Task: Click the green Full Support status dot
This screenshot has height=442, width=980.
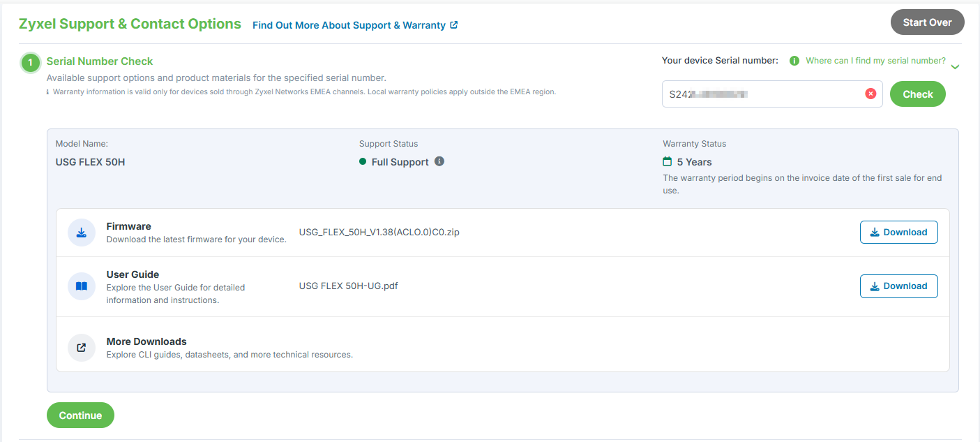Action: [x=363, y=162]
